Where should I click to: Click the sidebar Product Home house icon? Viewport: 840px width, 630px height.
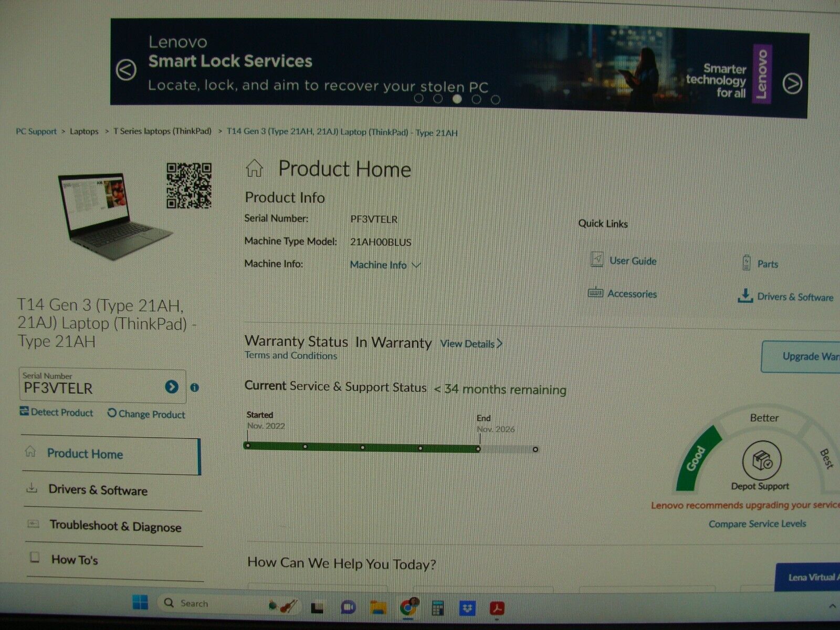[x=30, y=451]
